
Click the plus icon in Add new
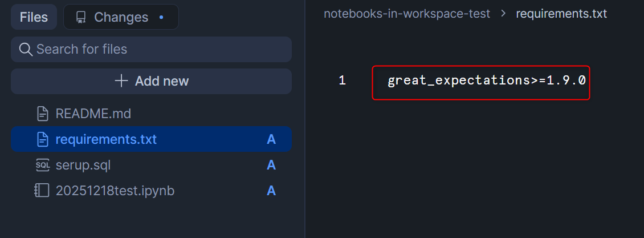(121, 80)
